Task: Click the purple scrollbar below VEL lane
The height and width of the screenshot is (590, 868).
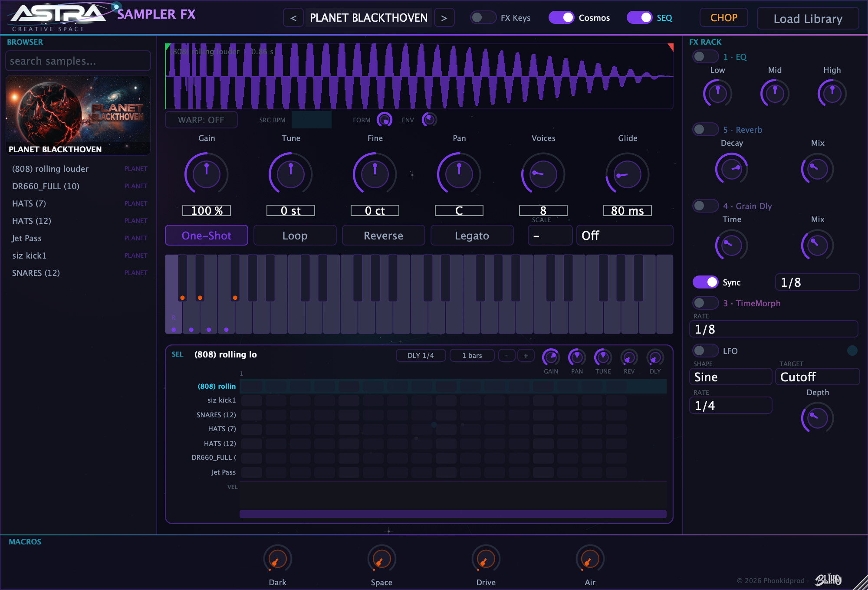Action: [453, 514]
